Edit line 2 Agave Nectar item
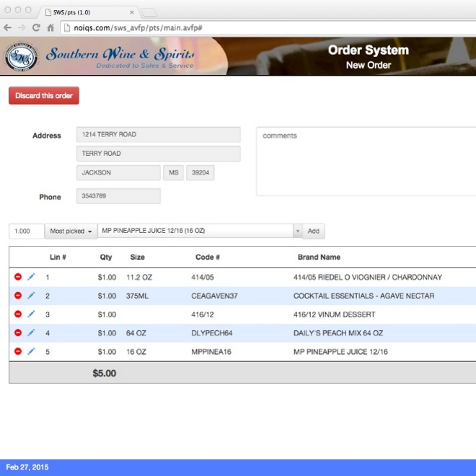The height and width of the screenshot is (476, 476). [x=31, y=296]
